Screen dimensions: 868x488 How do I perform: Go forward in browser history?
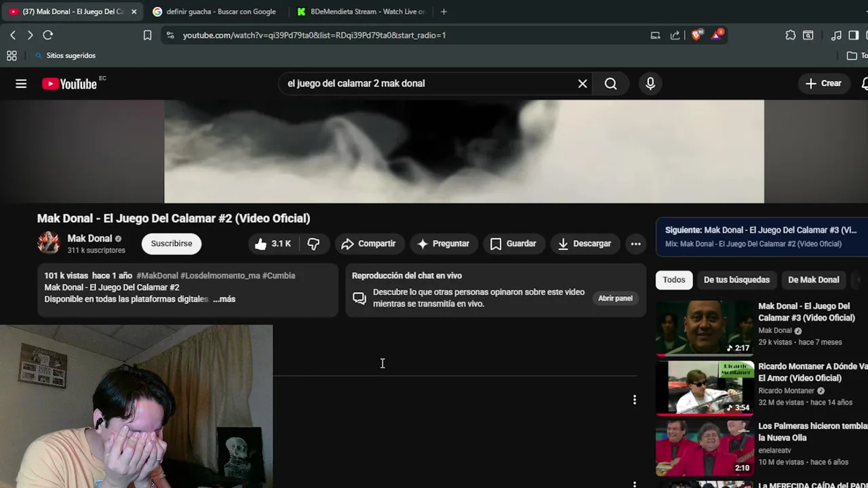[30, 35]
